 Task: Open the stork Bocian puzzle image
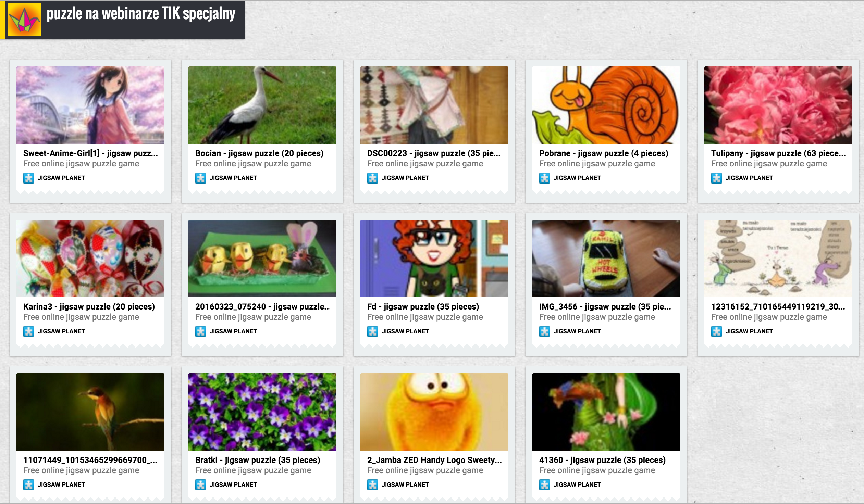tap(262, 105)
